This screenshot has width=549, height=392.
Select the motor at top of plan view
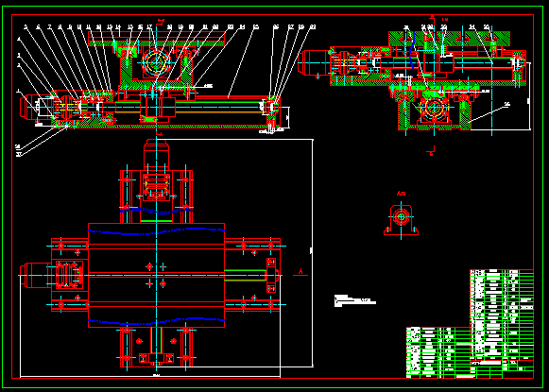[156, 155]
